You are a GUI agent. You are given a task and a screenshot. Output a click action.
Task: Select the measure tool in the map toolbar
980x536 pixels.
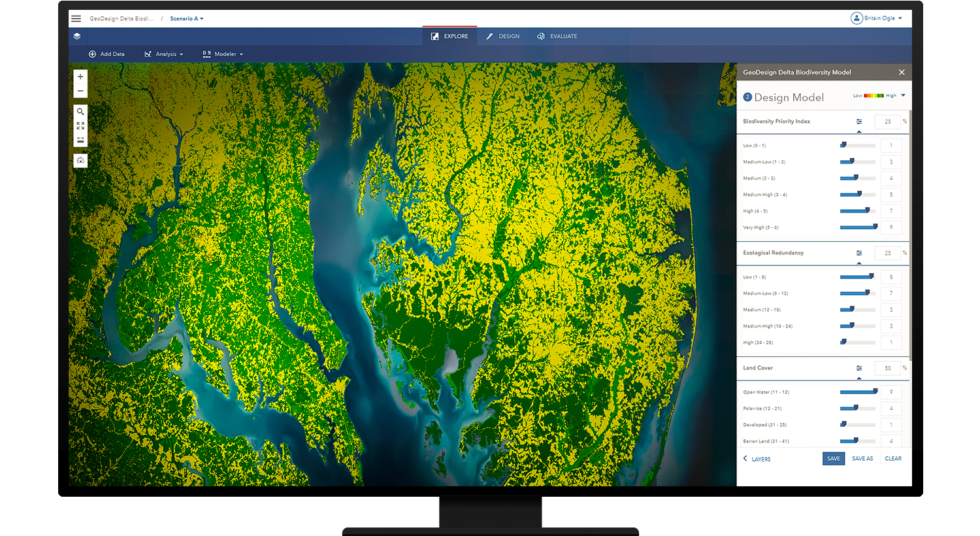point(80,139)
